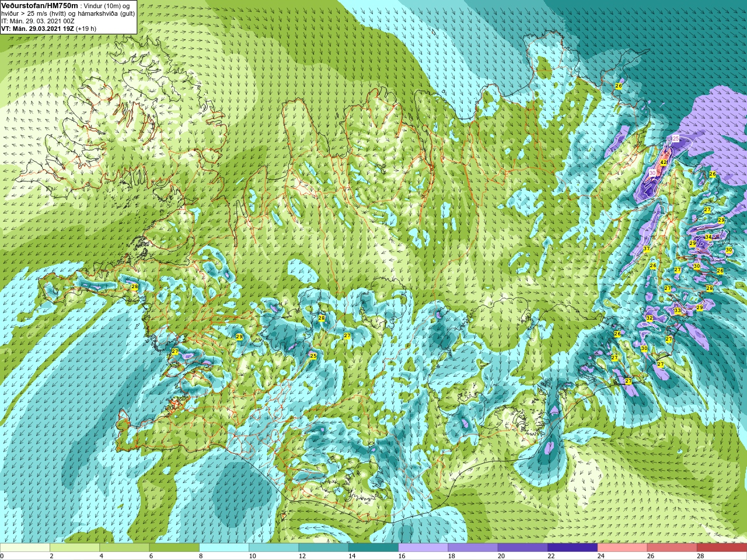Click the legend tick label '20'
Viewport: 747px width, 560px height.
(x=502, y=556)
